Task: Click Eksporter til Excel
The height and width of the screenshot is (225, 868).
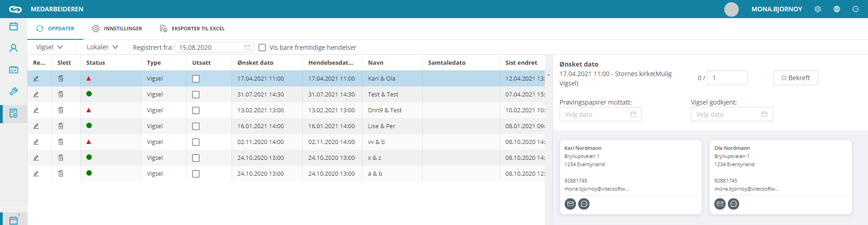Action: [x=192, y=29]
